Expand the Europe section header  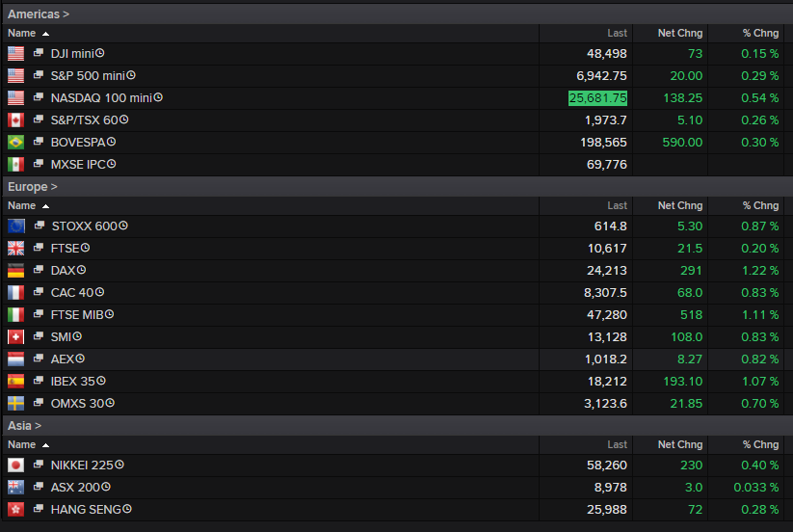pos(33,187)
